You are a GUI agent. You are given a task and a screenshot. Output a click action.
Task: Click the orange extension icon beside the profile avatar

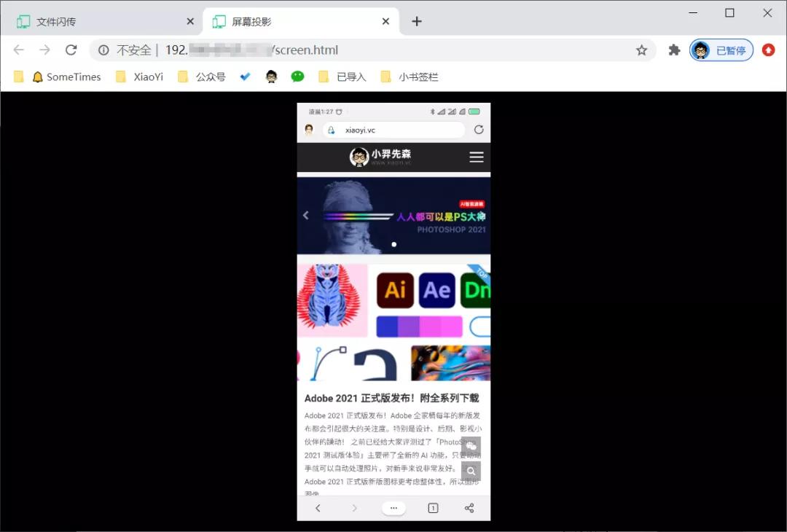click(768, 50)
